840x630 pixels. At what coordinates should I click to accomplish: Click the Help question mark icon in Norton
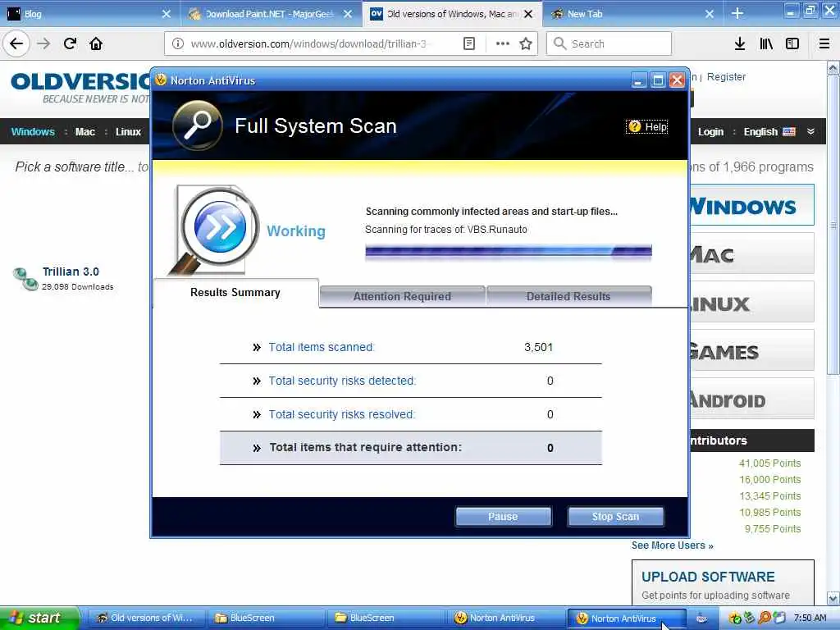(x=634, y=126)
